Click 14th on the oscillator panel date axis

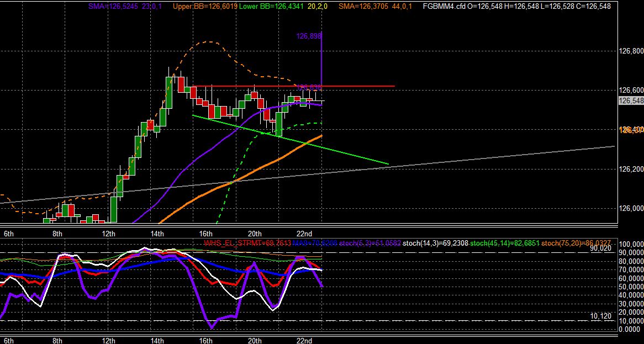point(157,340)
